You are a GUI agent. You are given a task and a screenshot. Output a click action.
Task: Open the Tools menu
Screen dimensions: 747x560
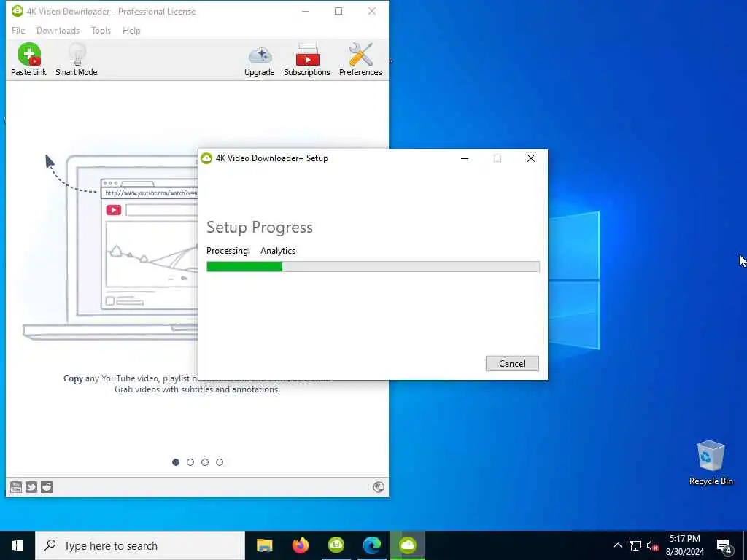pos(101,31)
